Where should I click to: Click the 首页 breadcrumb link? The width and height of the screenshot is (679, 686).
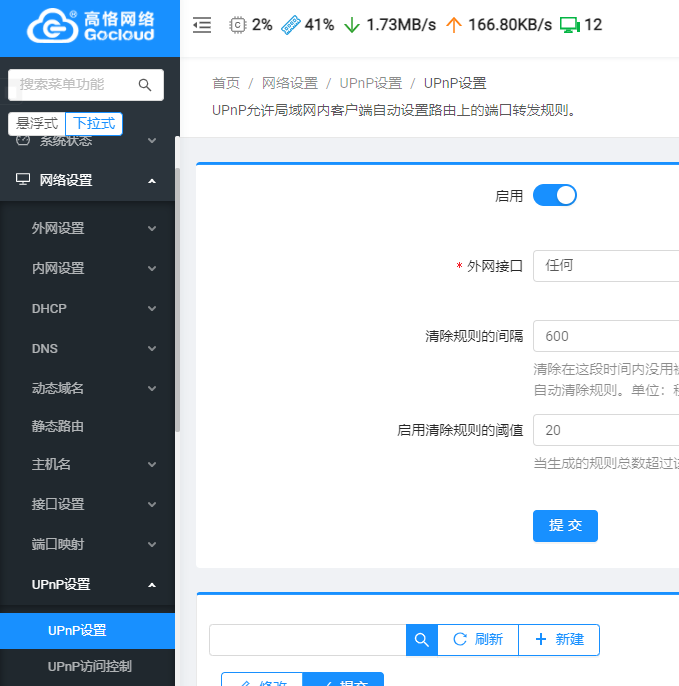[x=226, y=83]
